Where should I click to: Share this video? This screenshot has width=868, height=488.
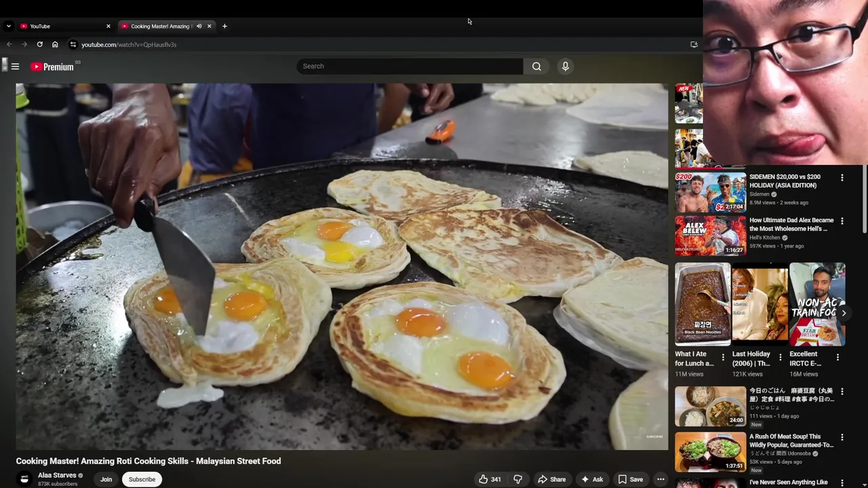click(551, 479)
